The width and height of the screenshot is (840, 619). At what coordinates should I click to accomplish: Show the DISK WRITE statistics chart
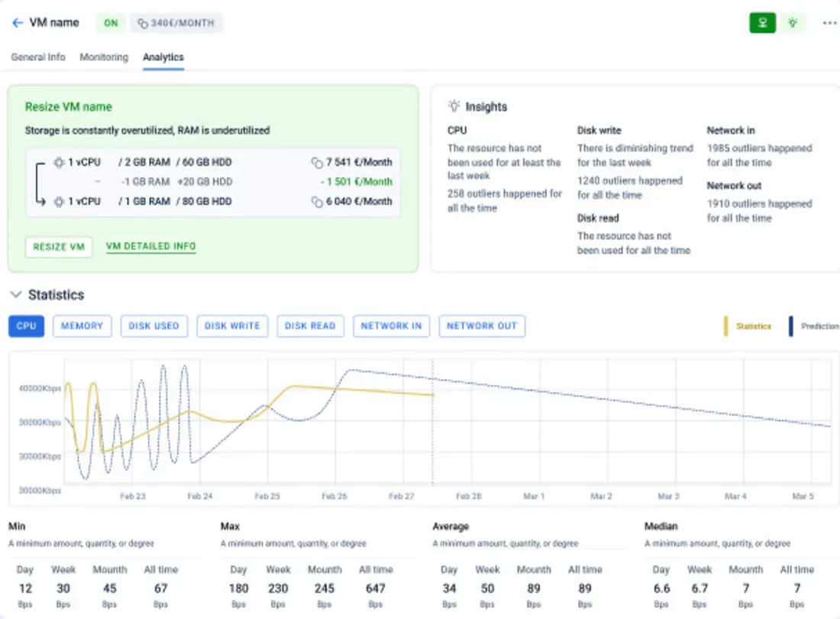233,326
